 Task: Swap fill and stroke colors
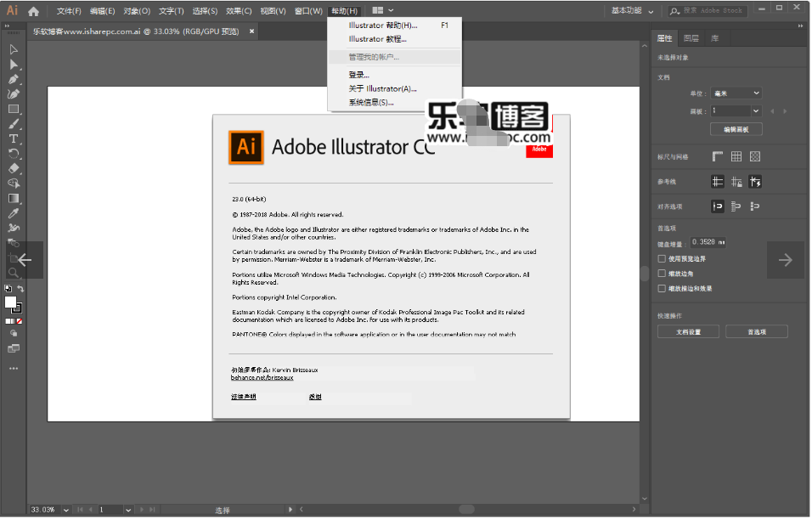(20, 289)
